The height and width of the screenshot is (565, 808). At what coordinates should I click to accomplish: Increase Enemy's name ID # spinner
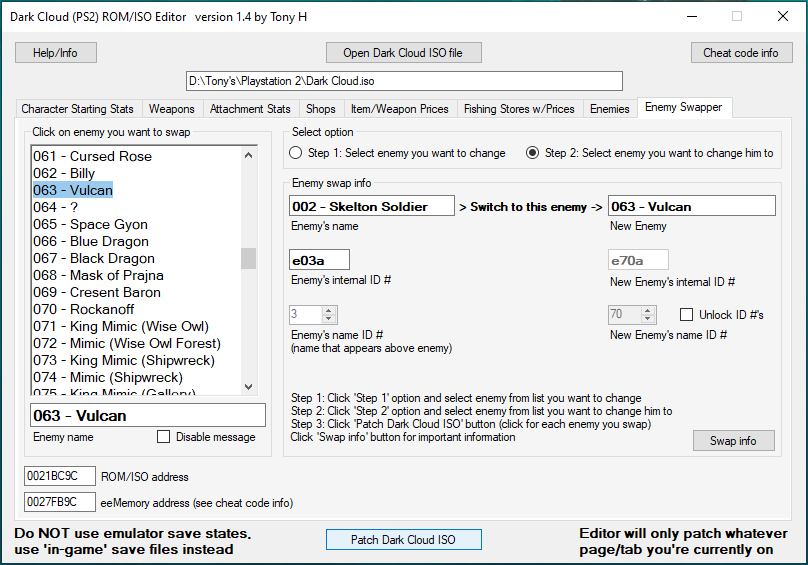click(x=329, y=310)
